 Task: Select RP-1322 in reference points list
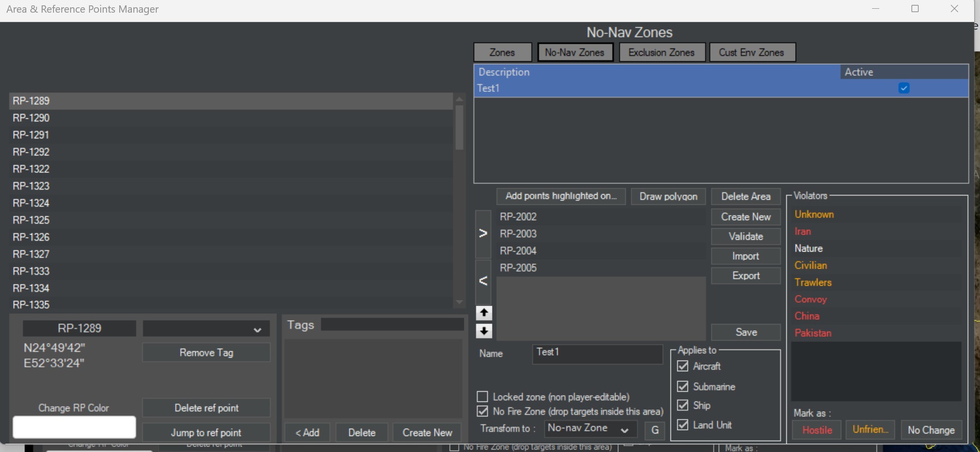231,169
